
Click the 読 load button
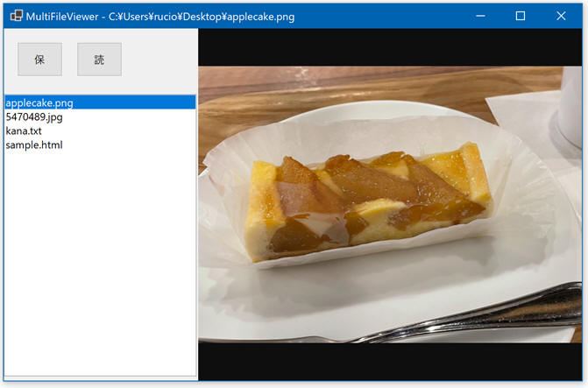point(99,60)
